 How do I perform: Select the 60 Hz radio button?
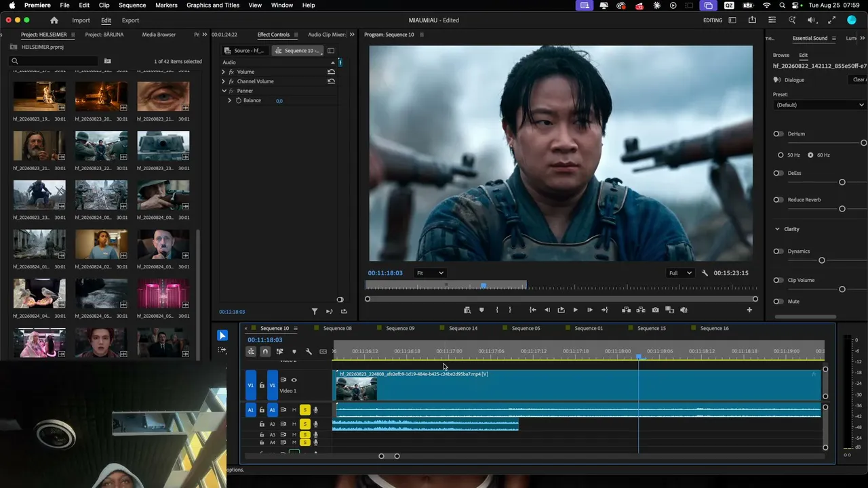point(810,155)
